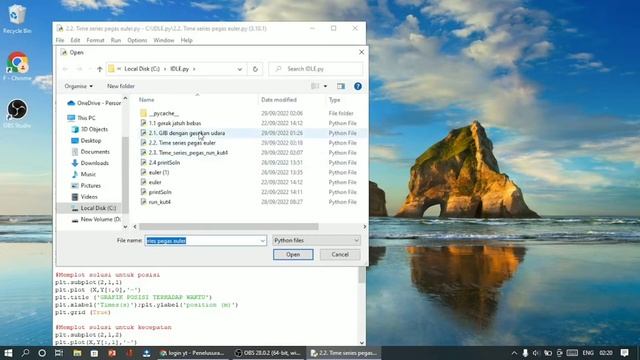640x360 pixels.
Task: Open Videos folder in sidebar
Action: pos(84,197)
